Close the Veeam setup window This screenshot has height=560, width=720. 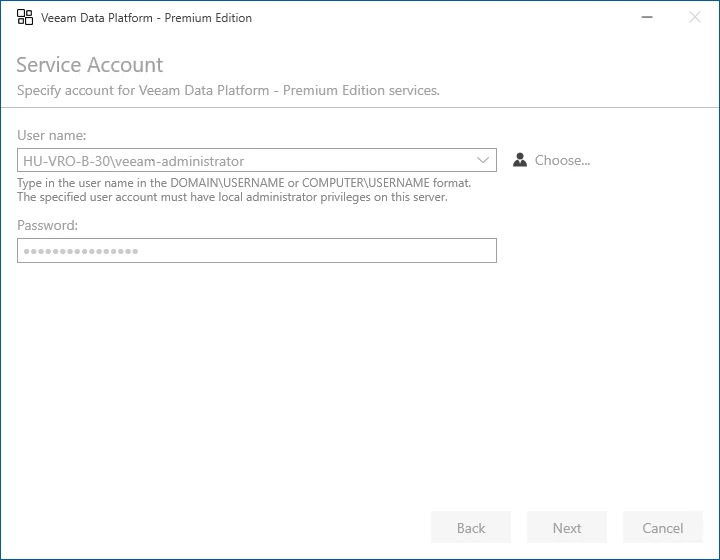(695, 17)
